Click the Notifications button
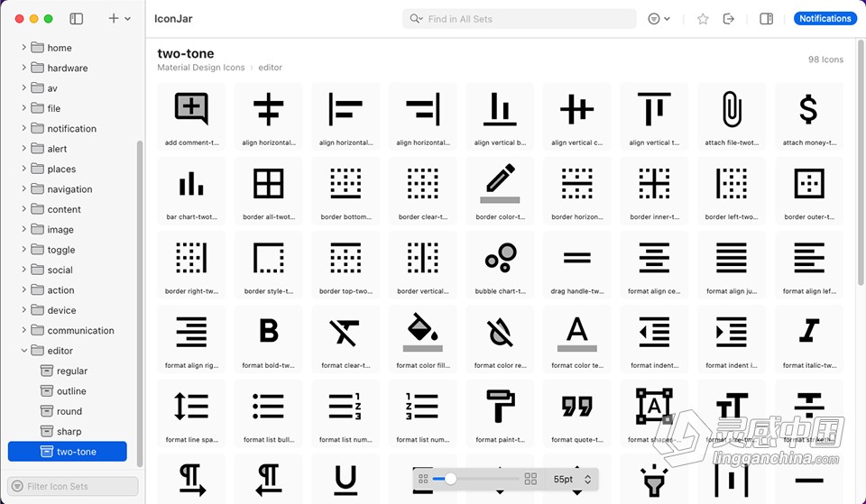 [825, 18]
